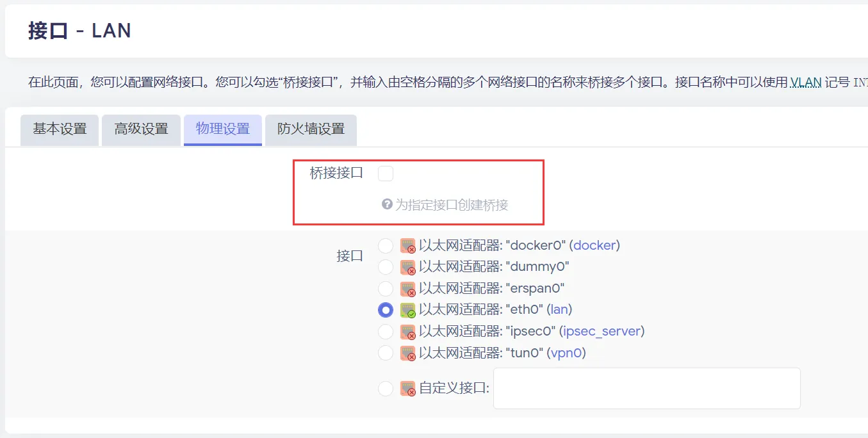
Task: Click the 自定义接口: label text
Action: (x=454, y=388)
